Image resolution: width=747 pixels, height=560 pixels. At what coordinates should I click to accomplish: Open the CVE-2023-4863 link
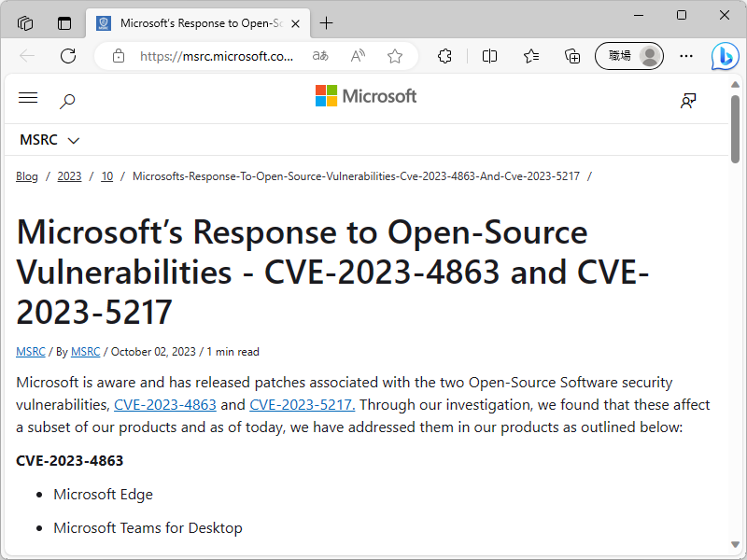(165, 405)
